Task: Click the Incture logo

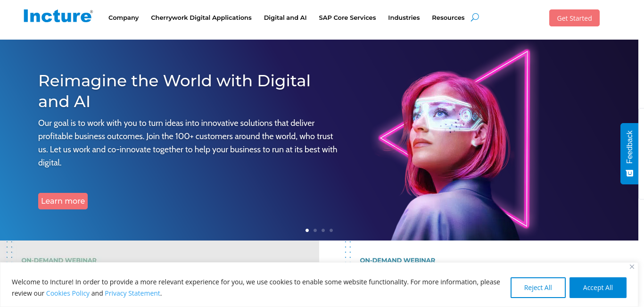Action: coord(58,17)
